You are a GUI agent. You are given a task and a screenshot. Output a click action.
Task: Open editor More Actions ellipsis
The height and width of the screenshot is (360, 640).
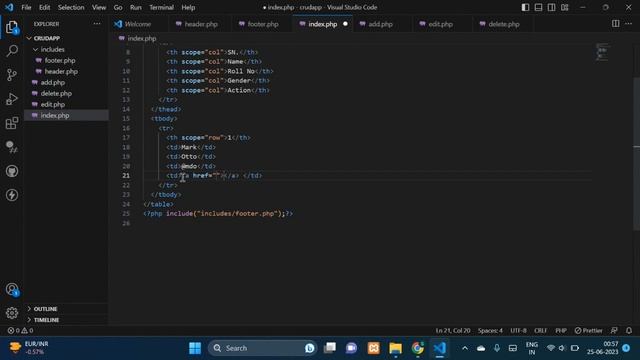tap(629, 24)
